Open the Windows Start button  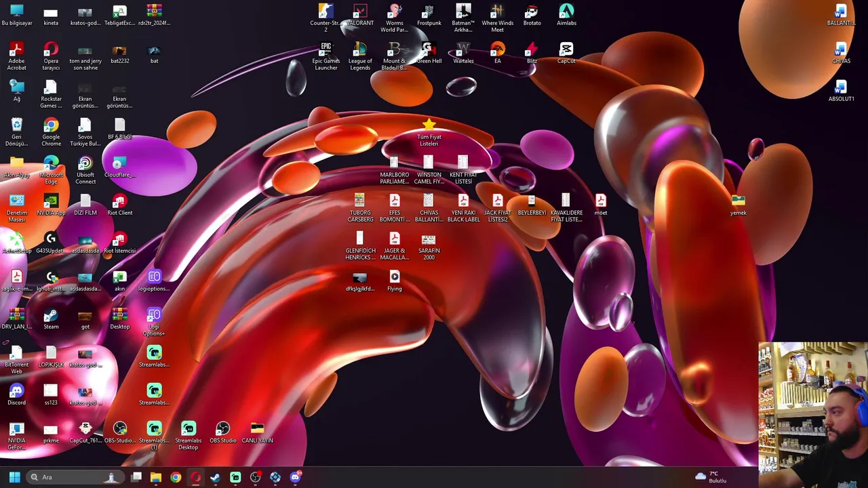[14, 477]
